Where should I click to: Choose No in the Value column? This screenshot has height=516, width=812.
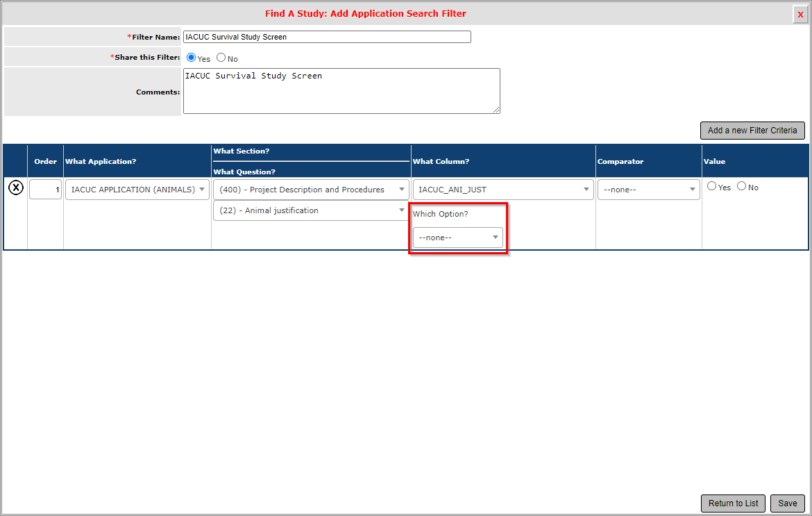(742, 186)
